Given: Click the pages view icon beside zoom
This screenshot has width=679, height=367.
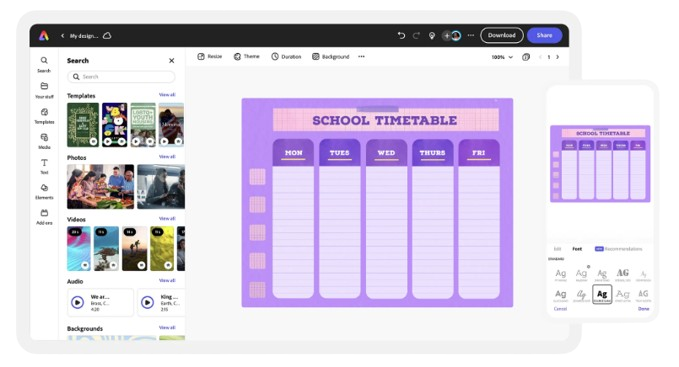Looking at the screenshot, I should point(526,57).
